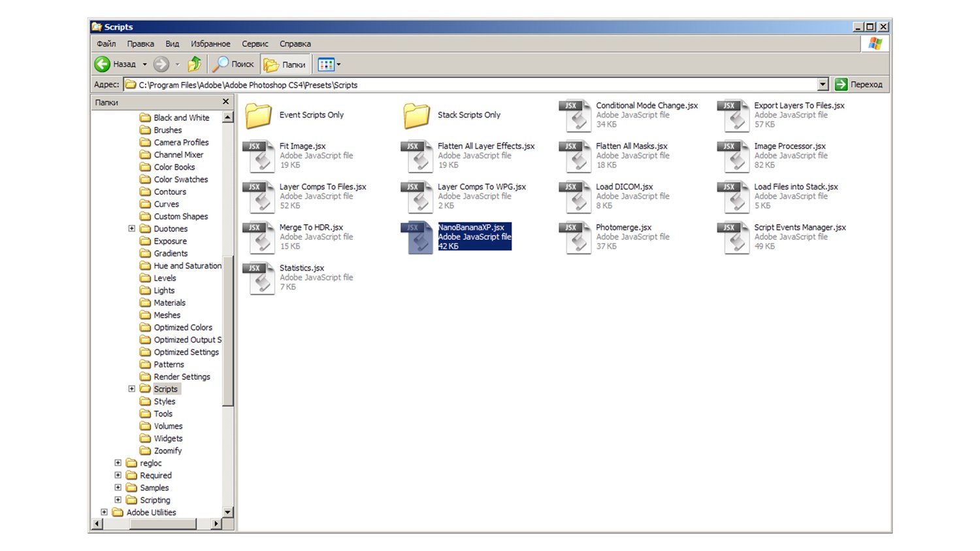Click the Views mode icon in toolbar
The width and height of the screenshot is (980, 551).
[x=325, y=64]
